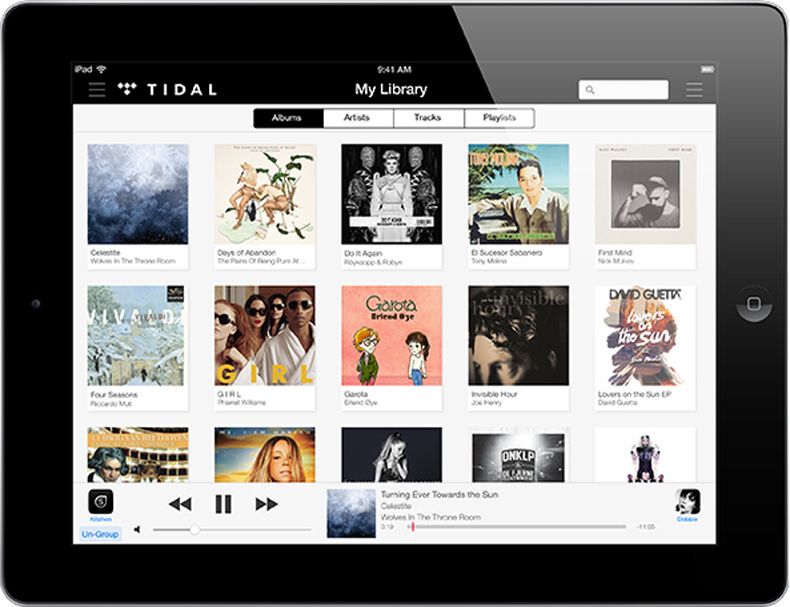The image size is (790, 607).
Task: Click 'Erlend Øye' artist name
Action: [x=360, y=402]
